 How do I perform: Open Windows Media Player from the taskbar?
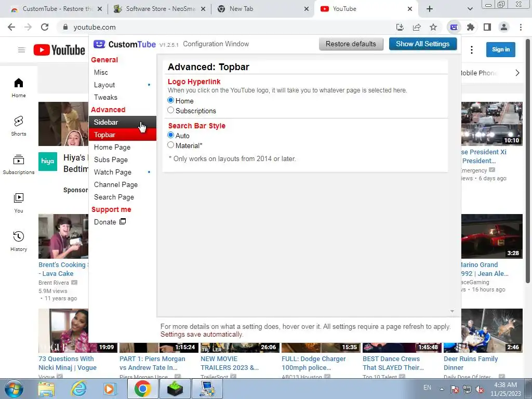110,389
